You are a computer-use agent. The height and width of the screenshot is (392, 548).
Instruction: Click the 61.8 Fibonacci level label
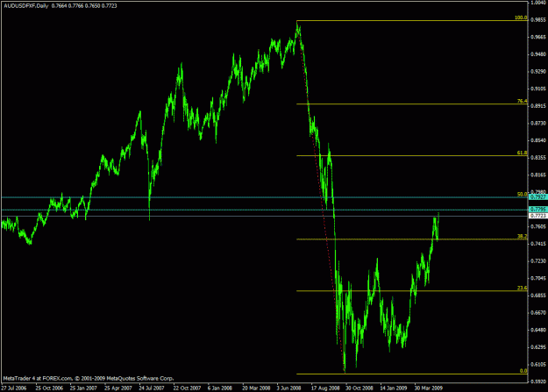tap(523, 153)
